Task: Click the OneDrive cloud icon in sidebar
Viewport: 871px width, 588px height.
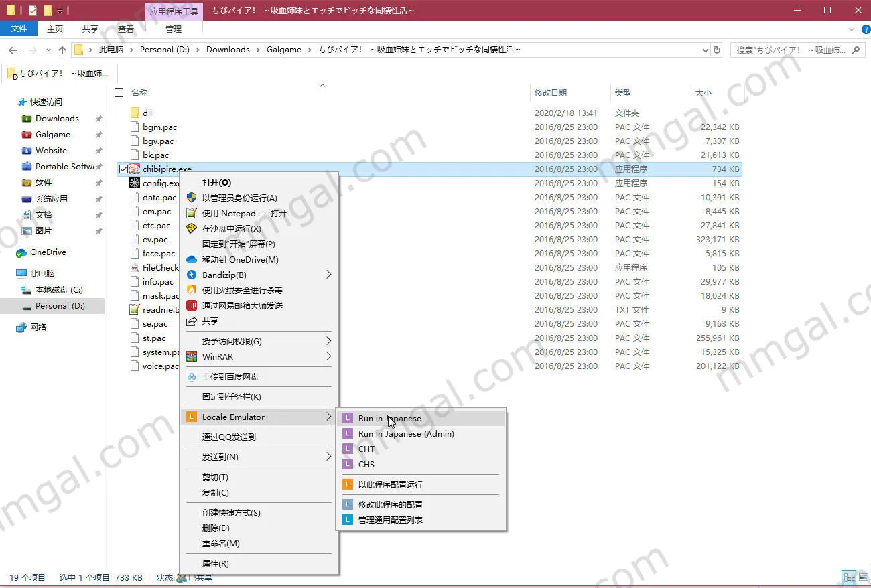Action: click(21, 252)
